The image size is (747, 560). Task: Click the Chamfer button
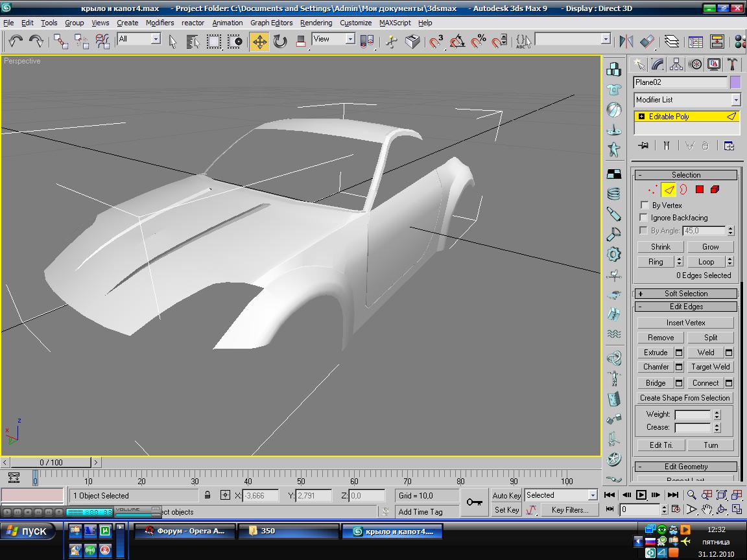pyautogui.click(x=656, y=367)
